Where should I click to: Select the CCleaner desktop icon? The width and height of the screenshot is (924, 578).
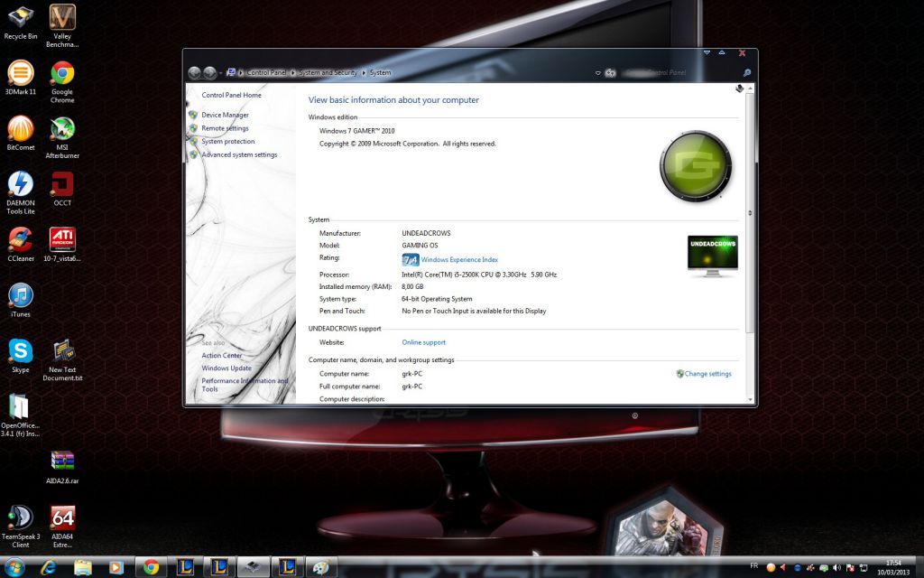(x=21, y=244)
